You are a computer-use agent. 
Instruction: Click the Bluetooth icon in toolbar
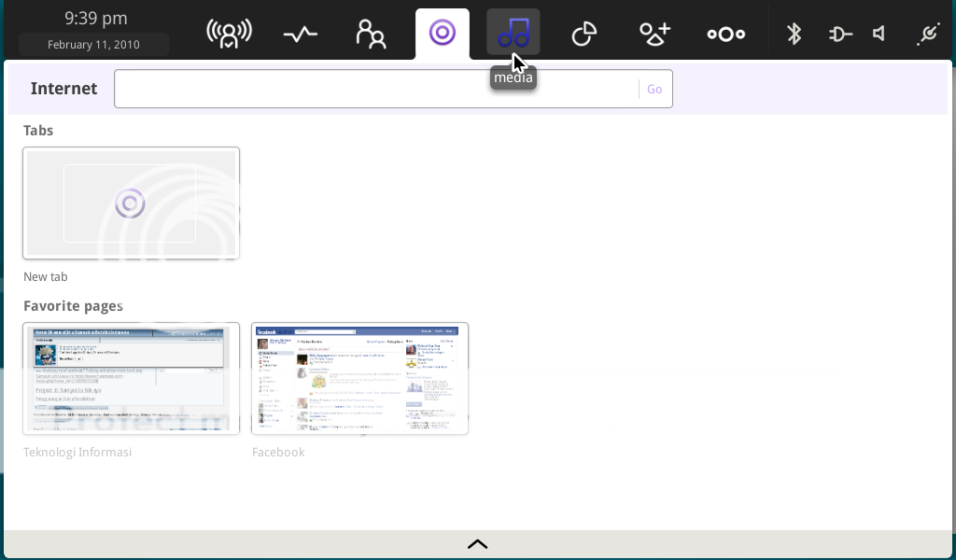click(794, 35)
